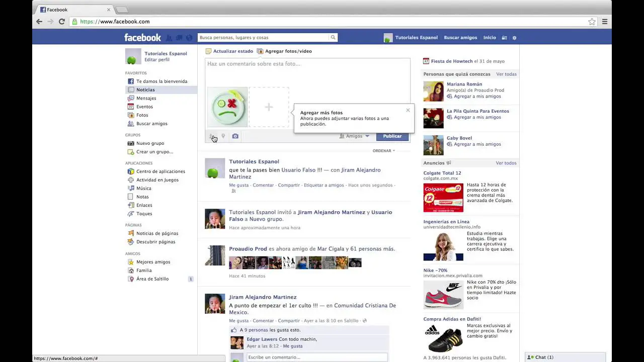Add location pin to the post
This screenshot has width=644, height=362.
pos(223,136)
